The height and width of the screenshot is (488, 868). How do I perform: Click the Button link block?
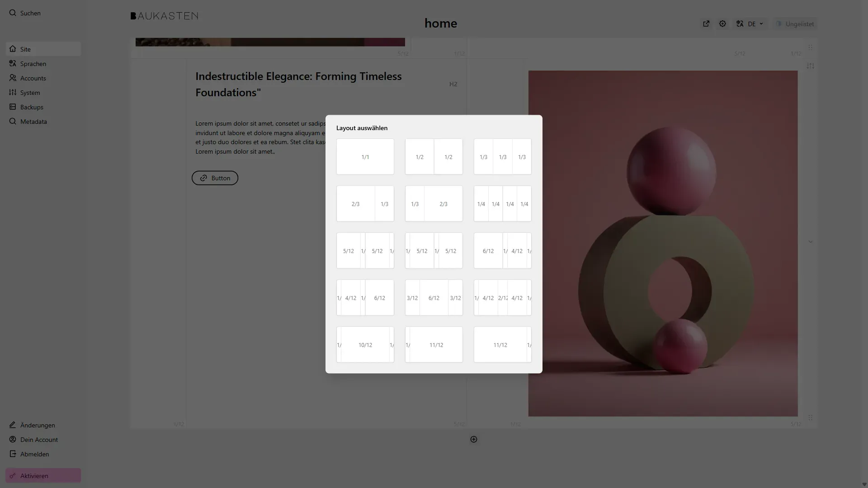click(x=215, y=178)
